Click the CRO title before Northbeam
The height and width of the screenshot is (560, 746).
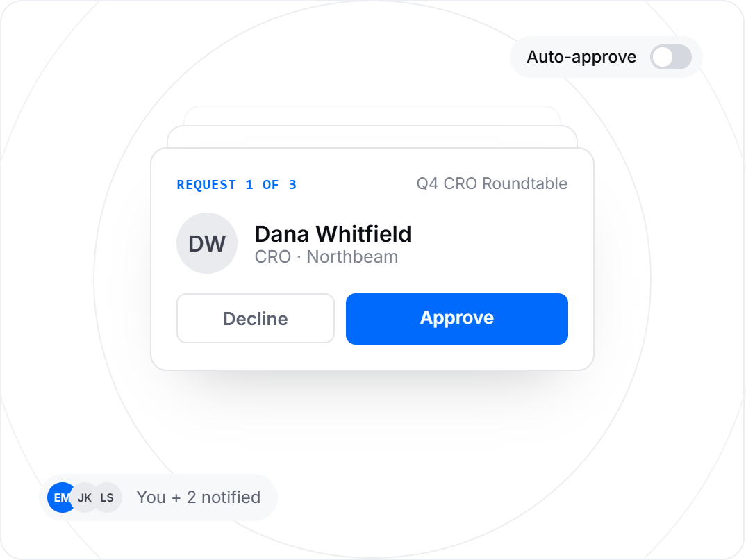pyautogui.click(x=272, y=257)
